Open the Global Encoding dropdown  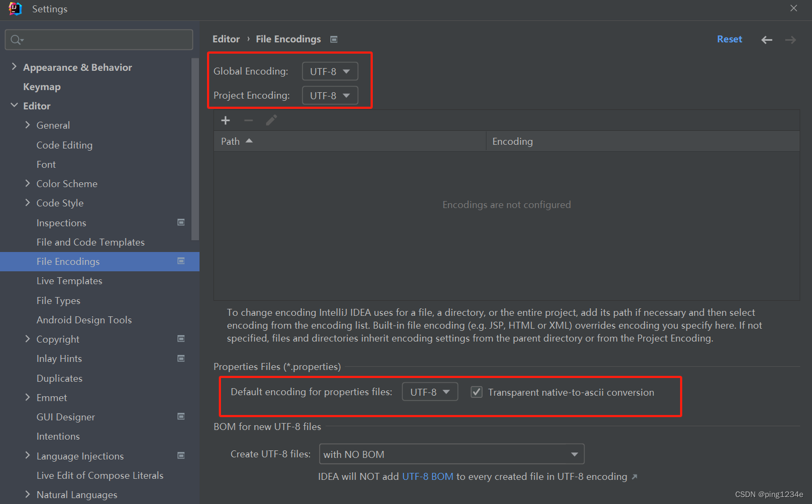tap(329, 71)
